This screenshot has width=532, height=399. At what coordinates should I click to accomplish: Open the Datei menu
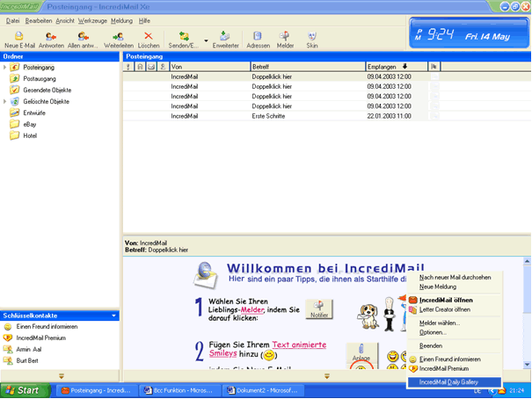coord(12,21)
